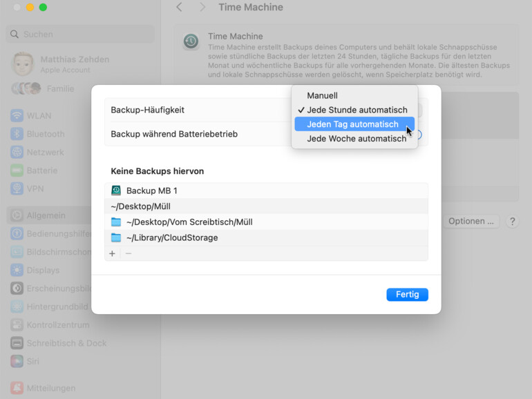
Task: Select Backup MB 1 row
Action: 266,191
